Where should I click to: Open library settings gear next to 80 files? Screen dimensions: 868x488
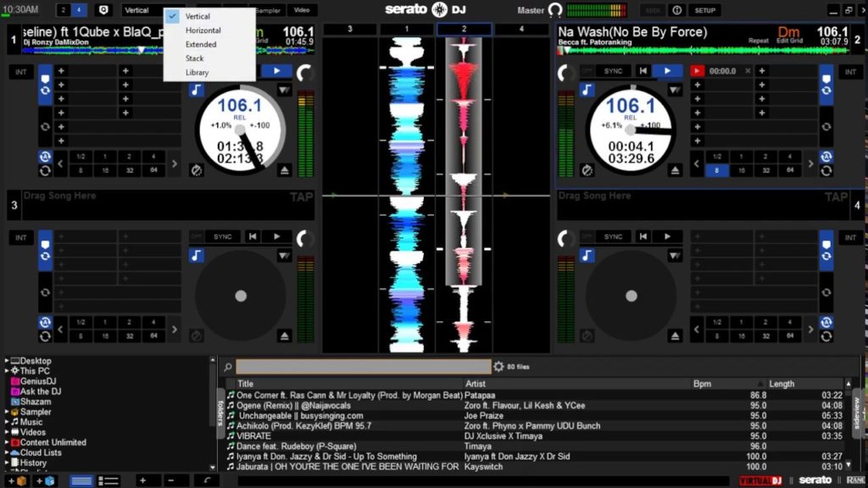tap(498, 366)
